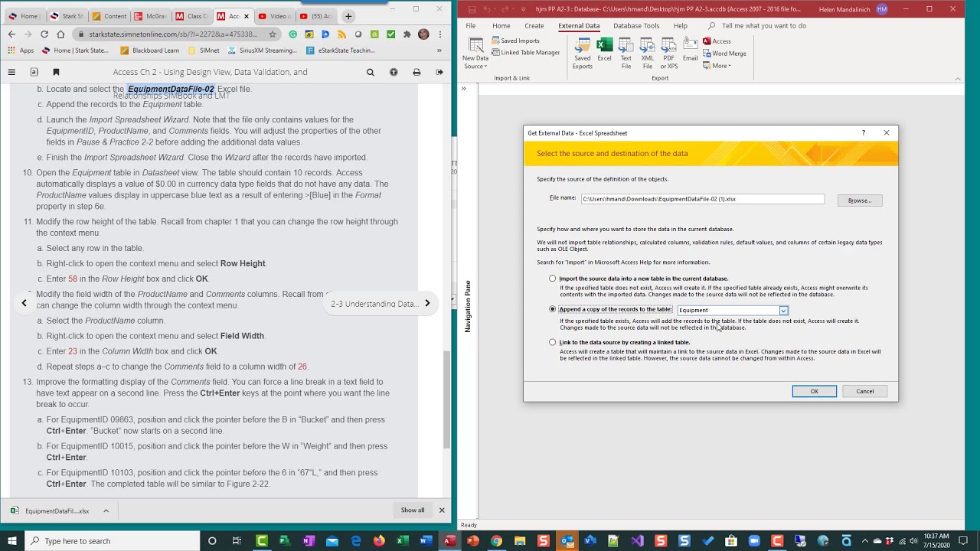Switch to the Home tab in Access
The image size is (980, 551).
501,25
